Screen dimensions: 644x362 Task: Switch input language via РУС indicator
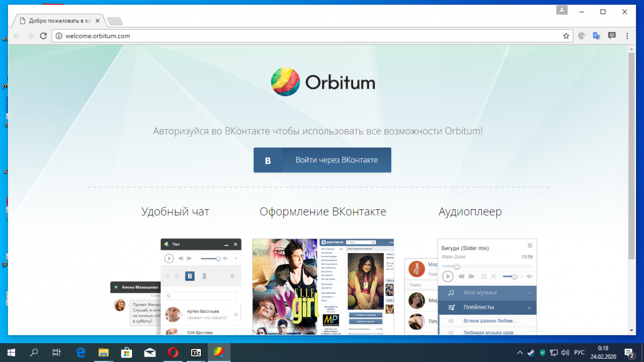click(580, 353)
